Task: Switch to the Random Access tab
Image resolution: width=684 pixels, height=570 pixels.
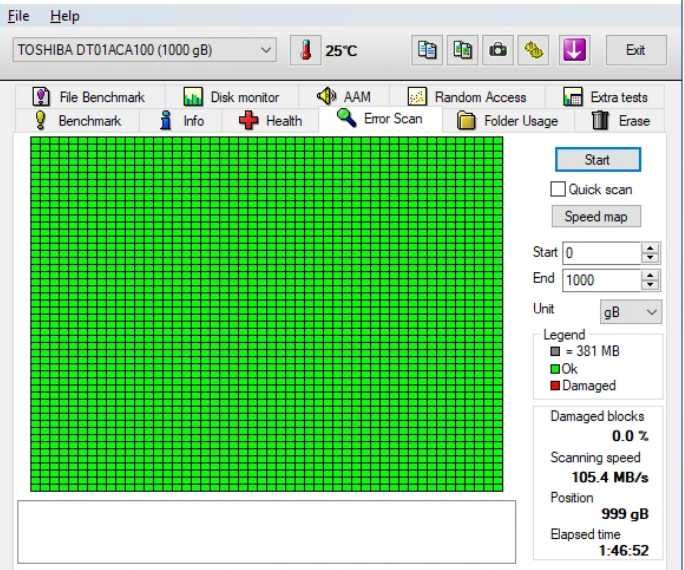Action: click(x=467, y=97)
